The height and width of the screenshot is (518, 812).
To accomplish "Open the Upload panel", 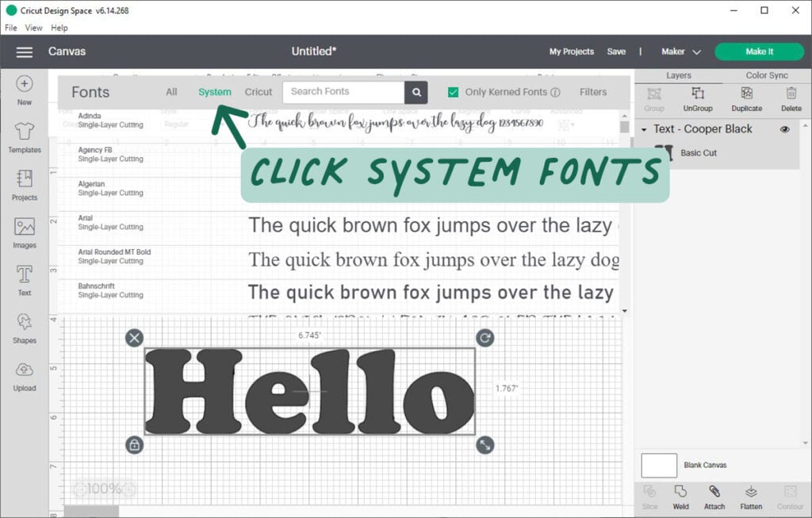I will 25,376.
